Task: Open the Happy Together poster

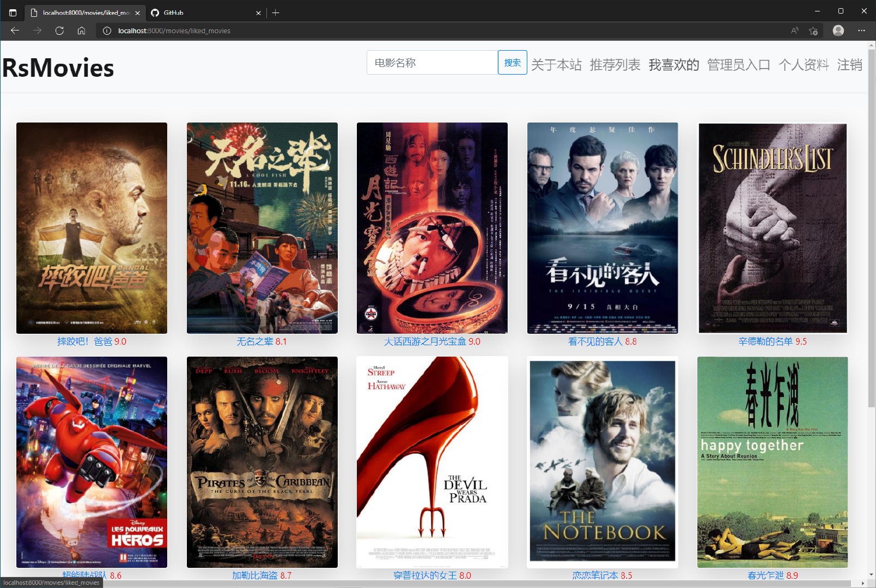Action: [x=772, y=462]
